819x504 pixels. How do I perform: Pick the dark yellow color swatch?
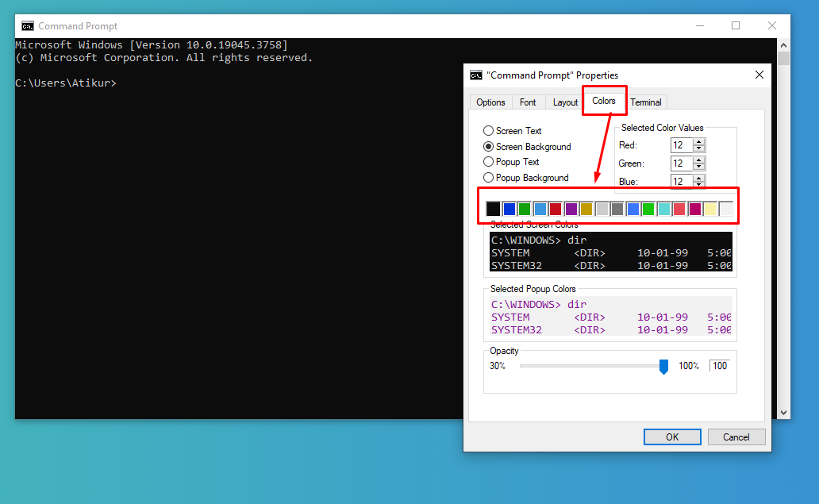[586, 209]
